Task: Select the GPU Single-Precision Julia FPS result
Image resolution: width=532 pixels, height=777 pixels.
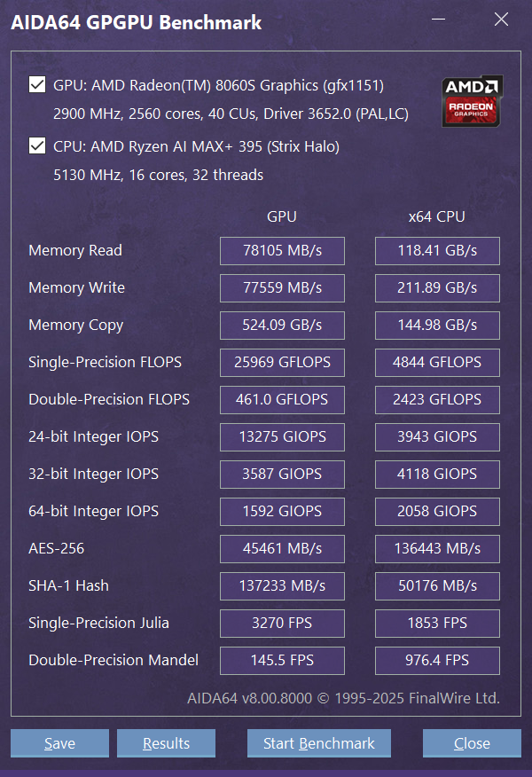Action: (282, 624)
